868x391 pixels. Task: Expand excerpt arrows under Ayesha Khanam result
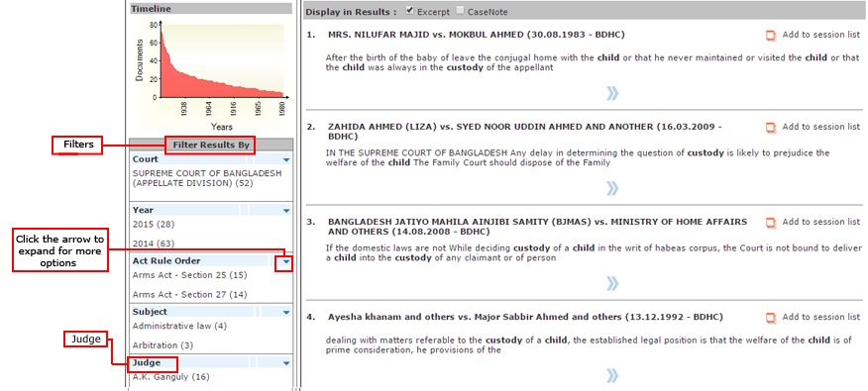pos(611,376)
